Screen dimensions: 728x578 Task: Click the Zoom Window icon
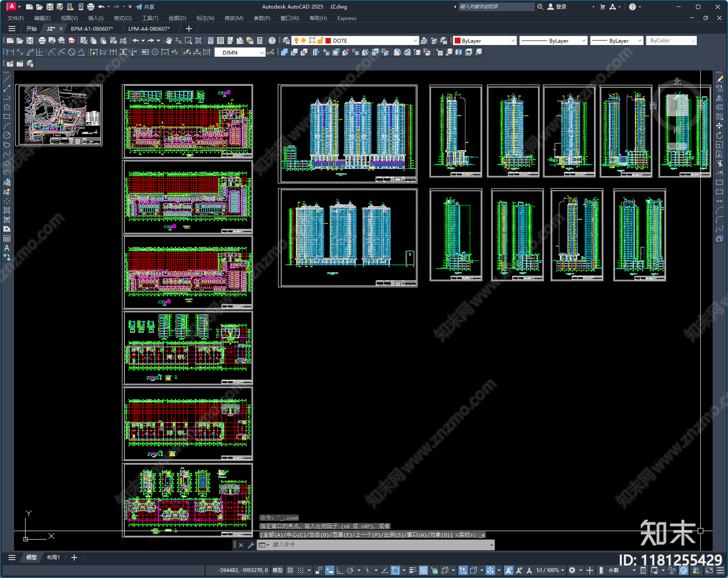tap(188, 41)
